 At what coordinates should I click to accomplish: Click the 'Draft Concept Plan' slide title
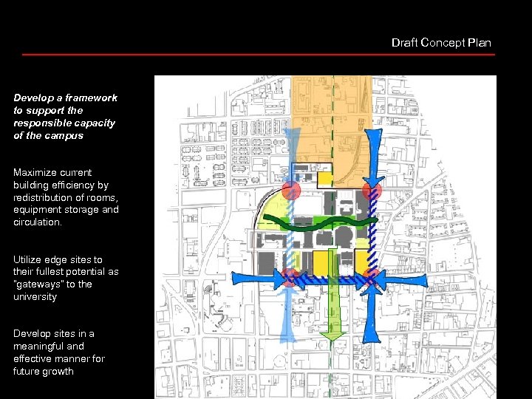[x=441, y=43]
